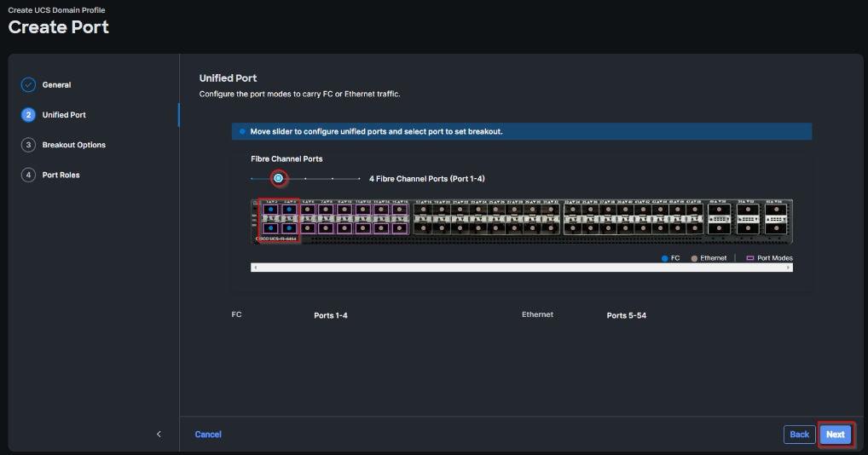The image size is (868, 455).
Task: Select FC port 4 on the fabric interconnect
Action: (x=289, y=227)
